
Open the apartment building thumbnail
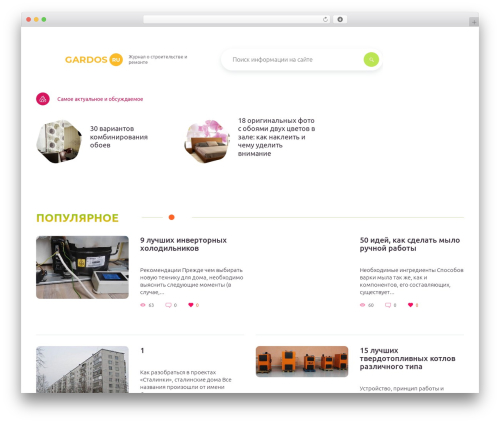point(82,369)
